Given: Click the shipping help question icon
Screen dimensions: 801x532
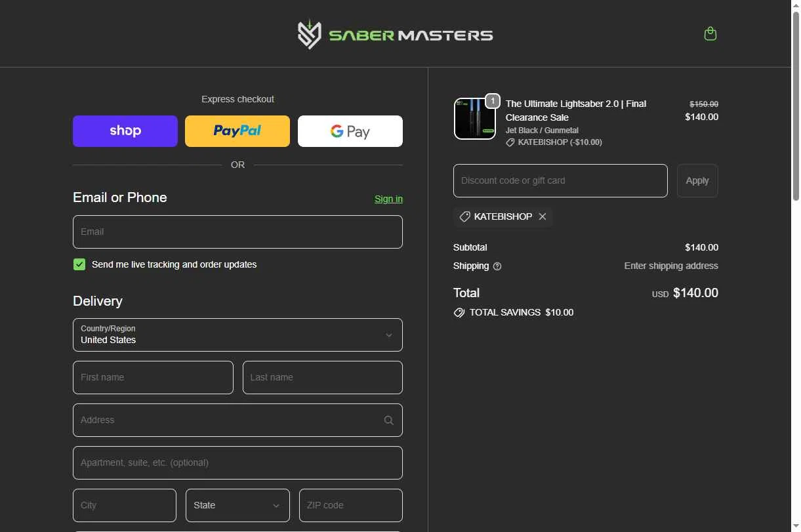Looking at the screenshot, I should pos(497,266).
